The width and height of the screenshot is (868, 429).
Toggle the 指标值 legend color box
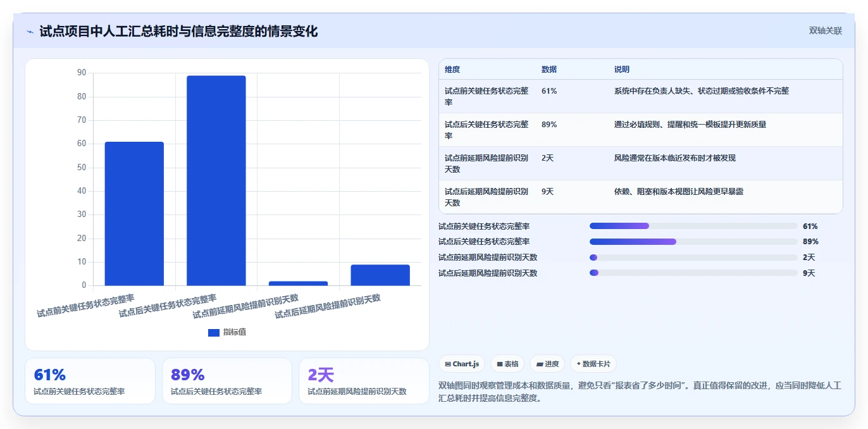pyautogui.click(x=214, y=332)
